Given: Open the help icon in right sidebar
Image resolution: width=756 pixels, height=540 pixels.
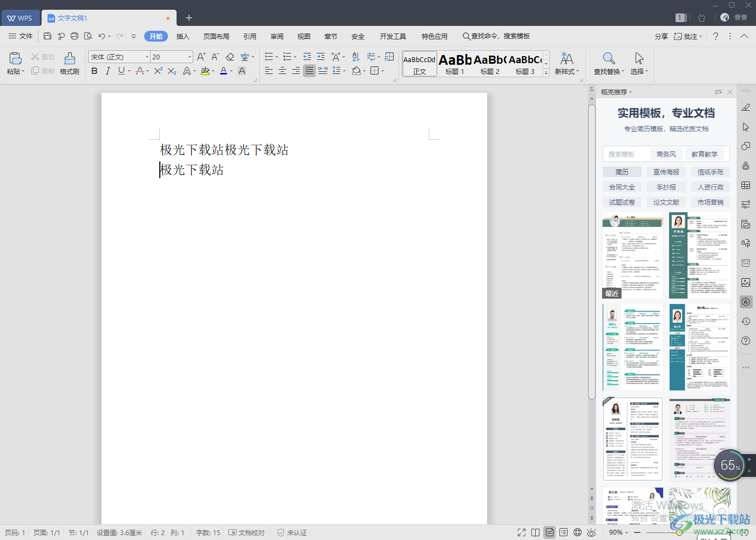Looking at the screenshot, I should click(x=746, y=341).
